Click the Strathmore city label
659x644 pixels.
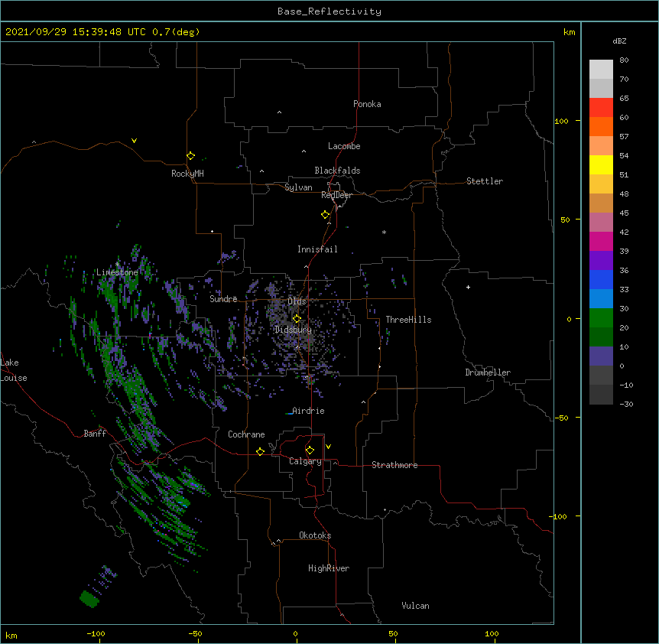click(394, 465)
